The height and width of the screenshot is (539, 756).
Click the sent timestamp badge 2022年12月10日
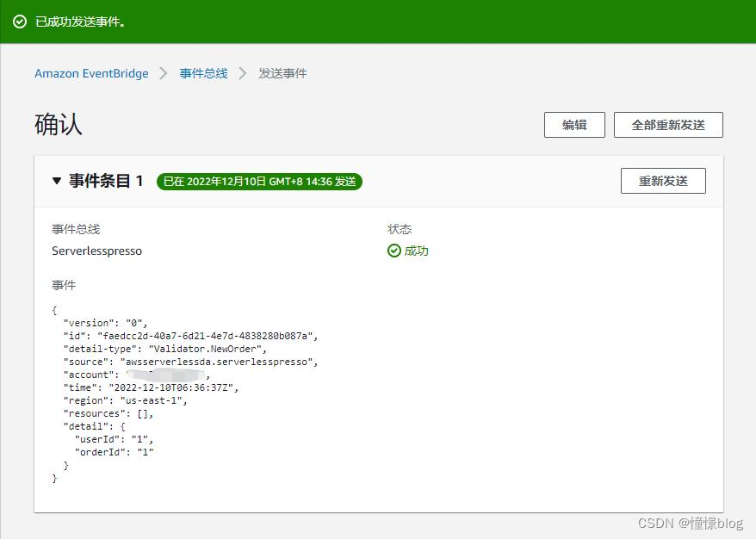pyautogui.click(x=259, y=182)
